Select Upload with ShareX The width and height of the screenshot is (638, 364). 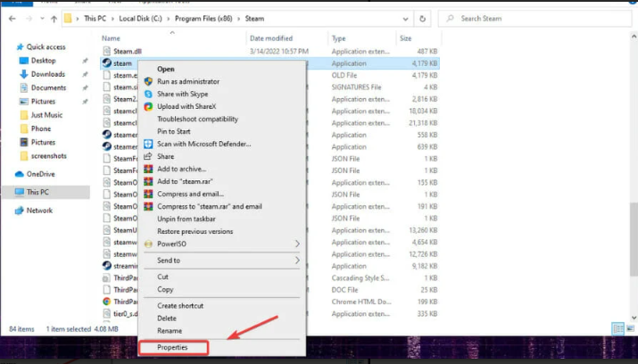(x=186, y=106)
